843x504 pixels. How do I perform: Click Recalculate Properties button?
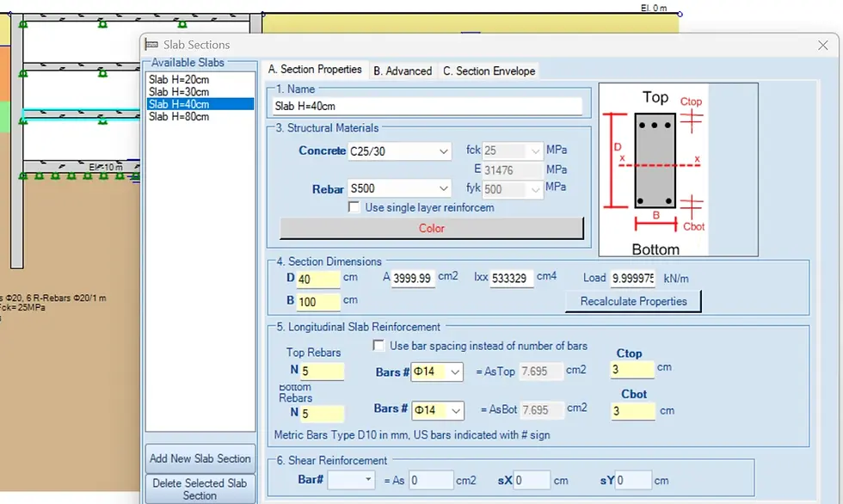[x=633, y=301]
